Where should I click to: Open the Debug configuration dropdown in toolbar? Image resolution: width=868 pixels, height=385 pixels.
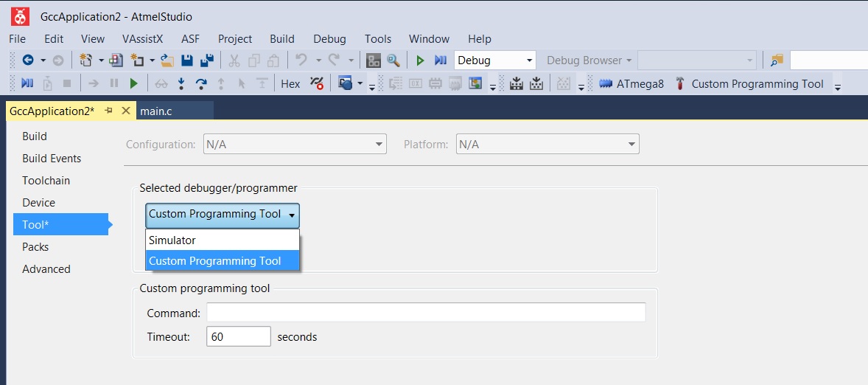pyautogui.click(x=495, y=60)
